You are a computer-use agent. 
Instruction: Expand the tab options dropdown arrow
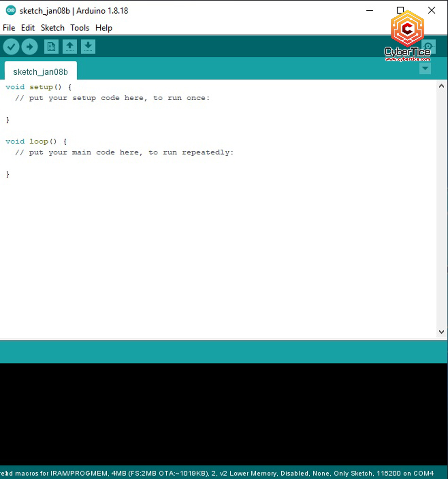click(x=425, y=69)
